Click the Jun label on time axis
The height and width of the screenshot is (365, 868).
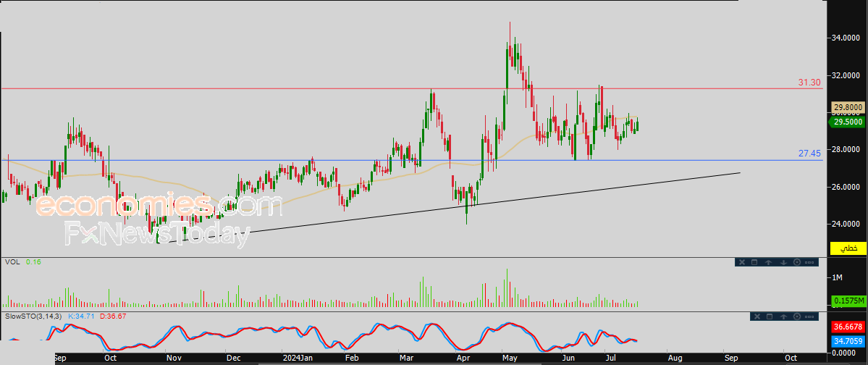[568, 358]
